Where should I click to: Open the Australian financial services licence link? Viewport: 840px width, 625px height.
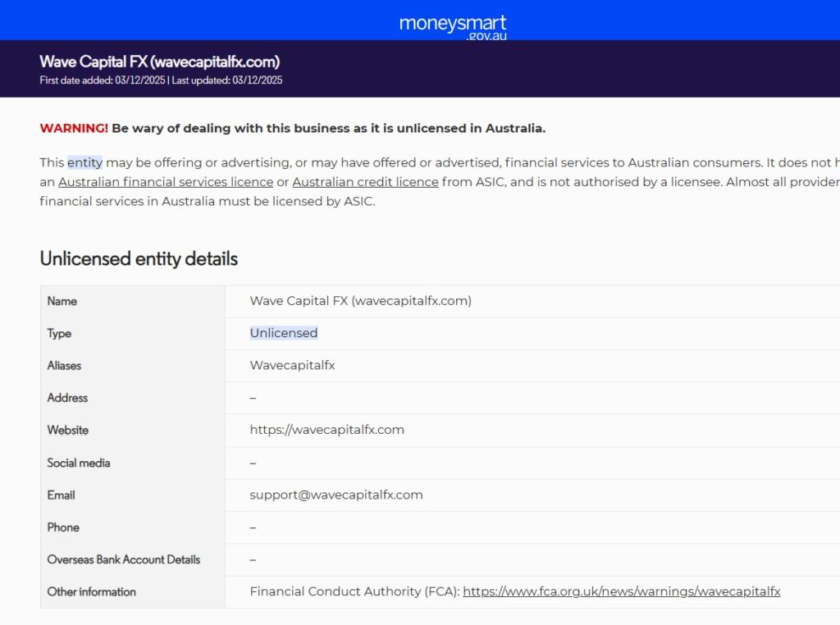coord(166,182)
